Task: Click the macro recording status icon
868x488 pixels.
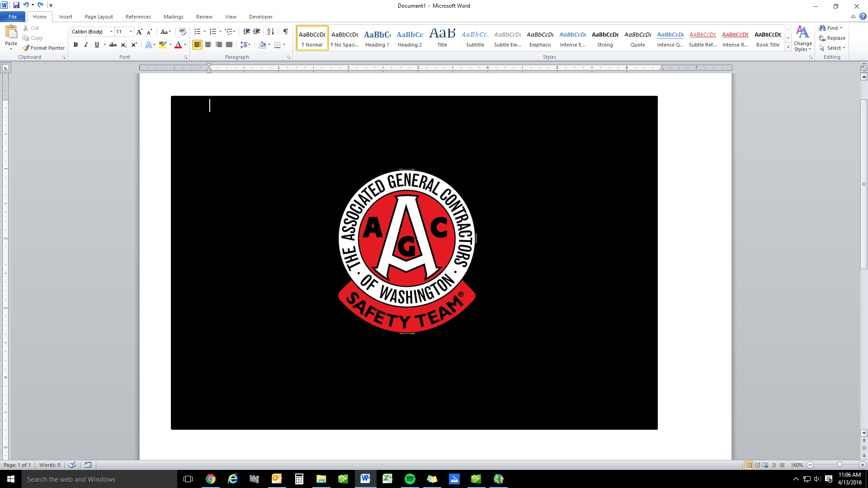Action: tap(88, 465)
